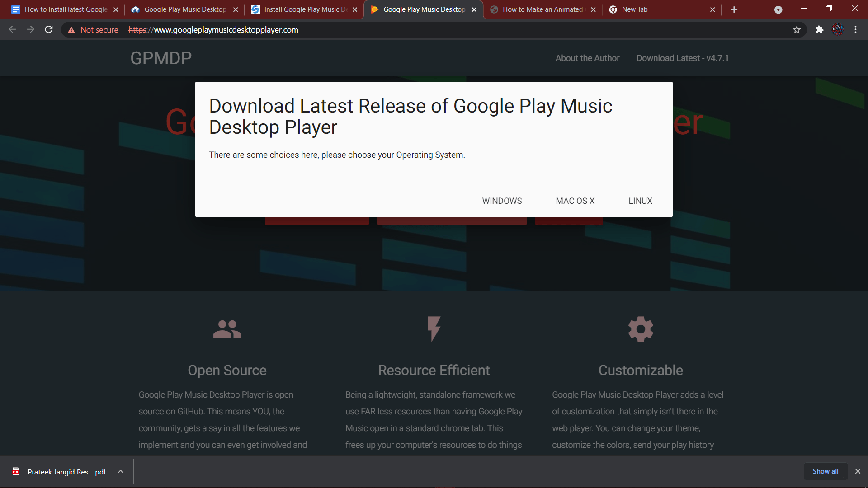Click Download Latest - v4.7.1 link

(682, 58)
